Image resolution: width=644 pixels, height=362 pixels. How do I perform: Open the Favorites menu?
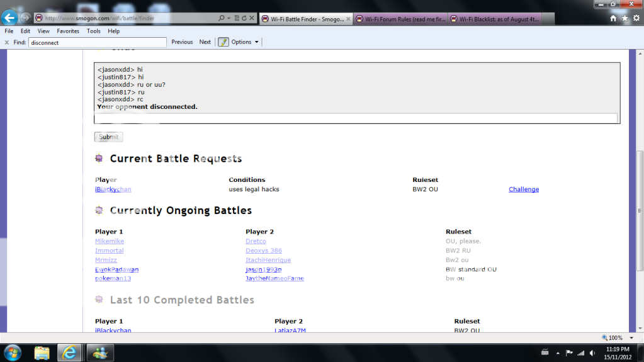(x=68, y=31)
